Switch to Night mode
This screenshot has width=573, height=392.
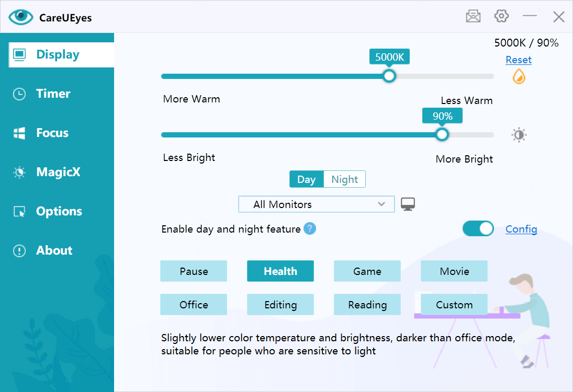[345, 179]
